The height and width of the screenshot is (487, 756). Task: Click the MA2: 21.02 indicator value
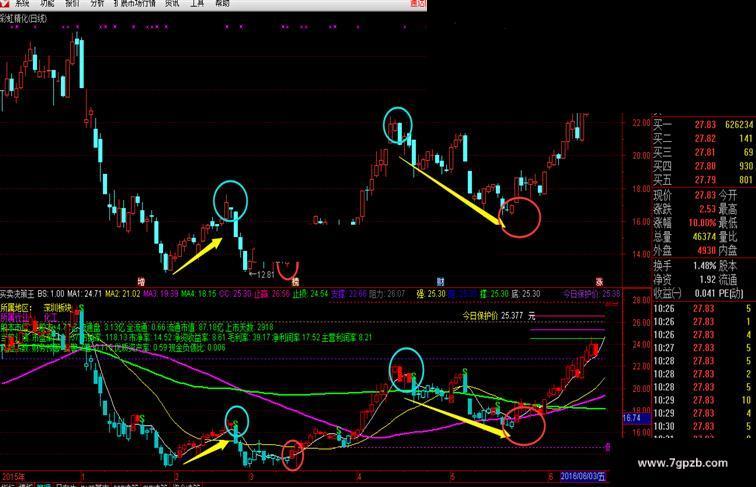click(123, 294)
